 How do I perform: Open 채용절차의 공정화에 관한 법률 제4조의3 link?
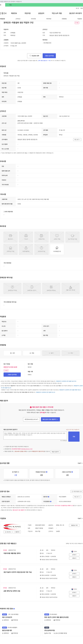tap(66, 381)
